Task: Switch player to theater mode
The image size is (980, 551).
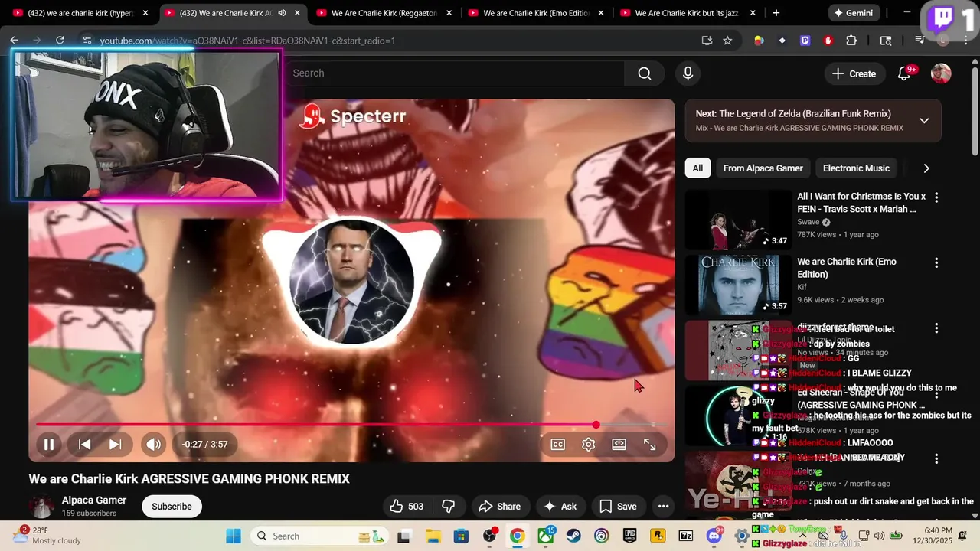Action: [x=619, y=444]
